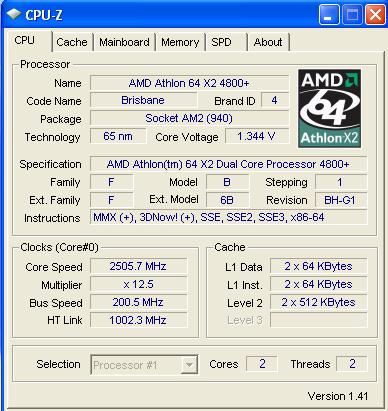Click the empty Level 3 cache field
This screenshot has width=388, height=411.
pos(319,320)
